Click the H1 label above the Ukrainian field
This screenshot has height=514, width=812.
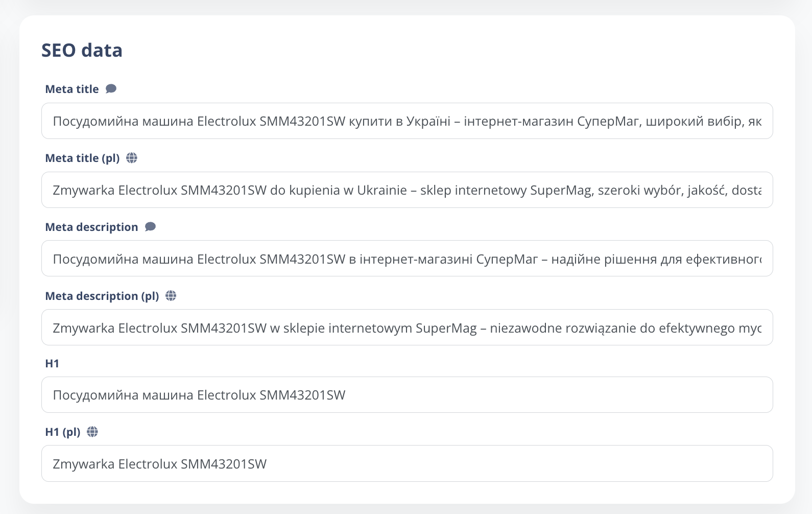click(x=52, y=364)
